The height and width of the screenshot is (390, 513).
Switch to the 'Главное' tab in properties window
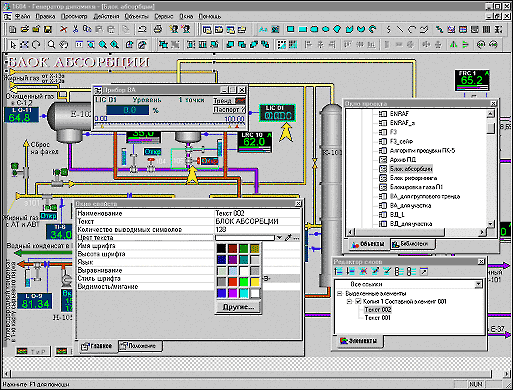(97, 346)
